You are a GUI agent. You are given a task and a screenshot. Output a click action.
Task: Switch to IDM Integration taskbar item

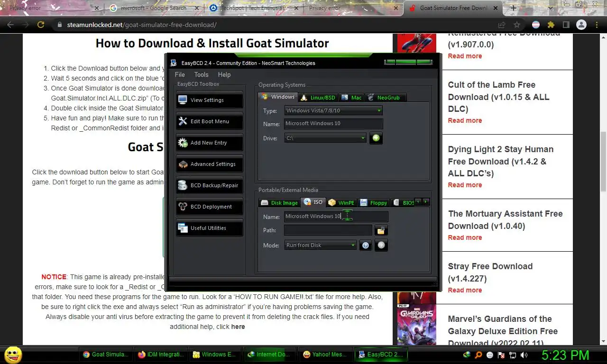[x=161, y=354]
